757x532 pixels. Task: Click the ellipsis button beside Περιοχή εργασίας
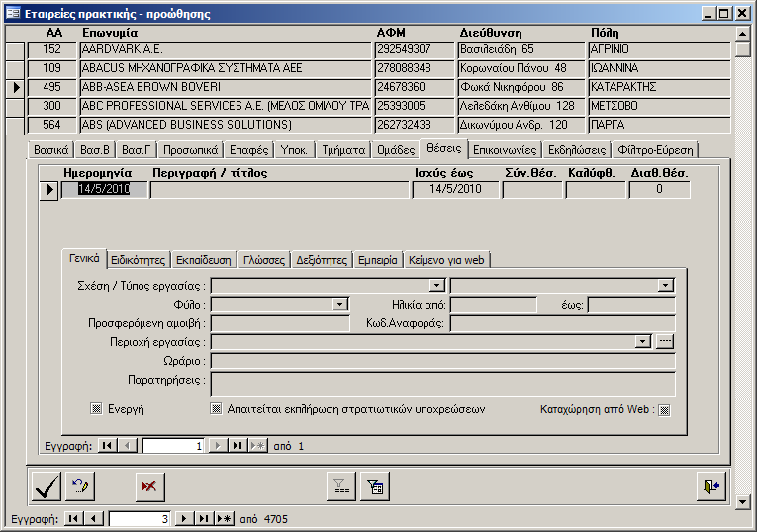click(x=665, y=341)
